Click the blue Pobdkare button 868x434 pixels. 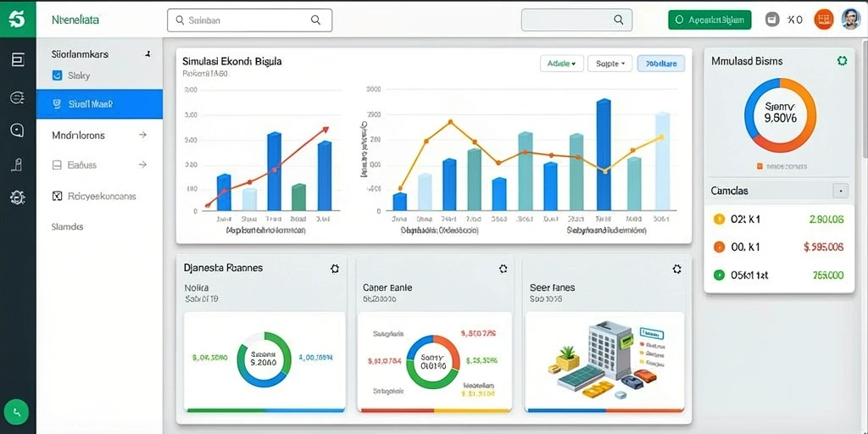(661, 64)
